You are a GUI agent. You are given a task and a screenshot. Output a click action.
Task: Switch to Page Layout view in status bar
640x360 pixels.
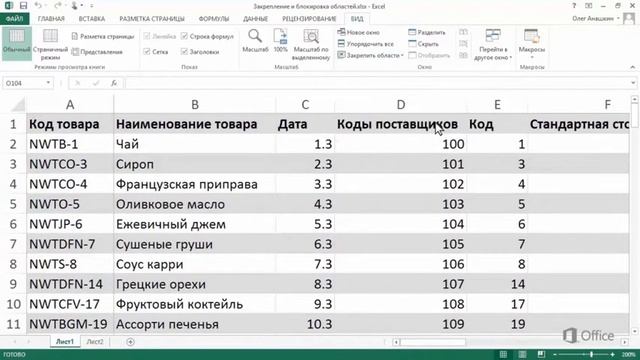pos(522,354)
